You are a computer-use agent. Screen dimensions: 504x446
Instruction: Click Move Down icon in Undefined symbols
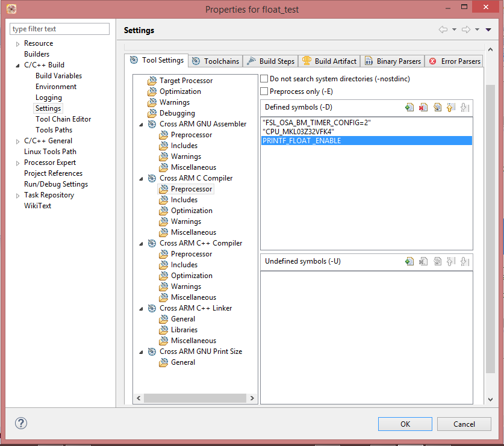[x=464, y=262]
